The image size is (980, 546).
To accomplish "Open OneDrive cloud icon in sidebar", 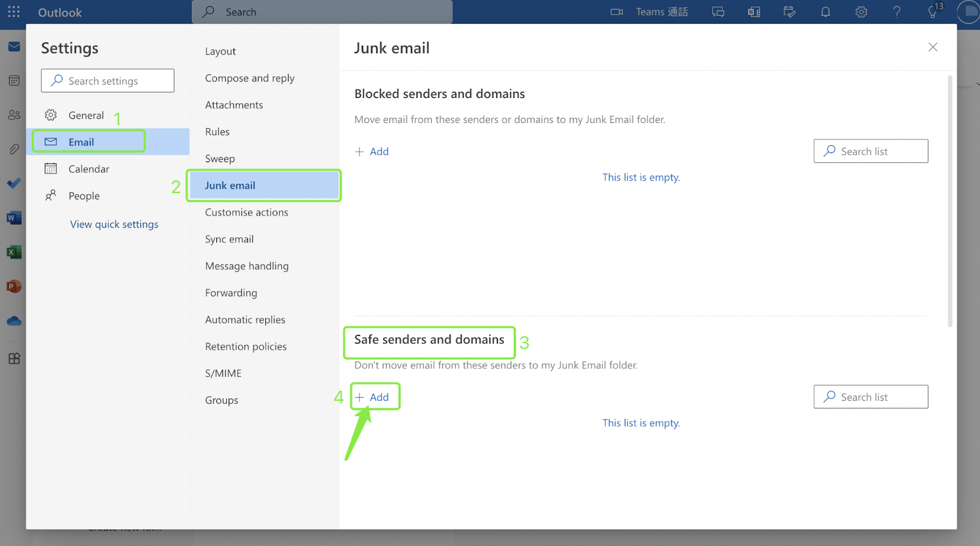I will click(x=13, y=321).
